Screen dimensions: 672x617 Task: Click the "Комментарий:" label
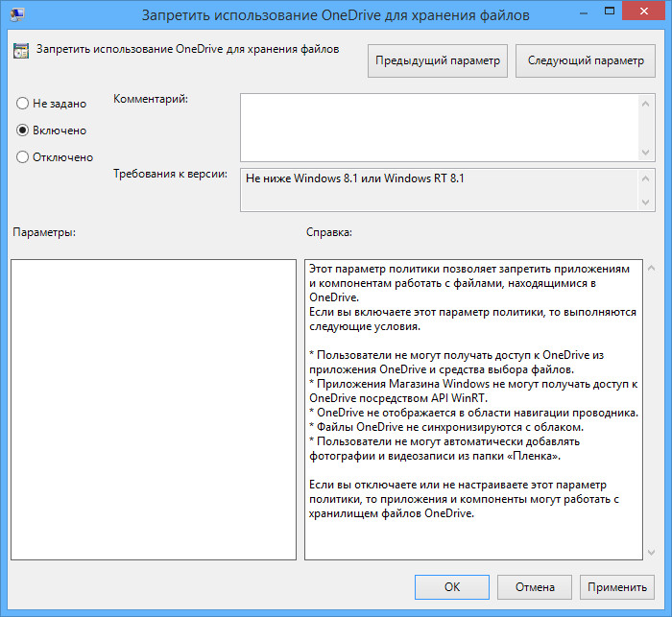click(151, 99)
